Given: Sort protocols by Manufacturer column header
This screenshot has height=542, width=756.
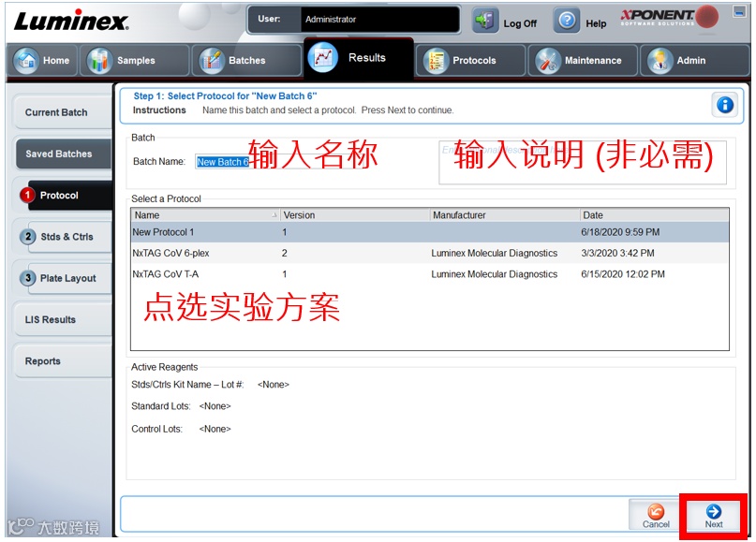Looking at the screenshot, I should [x=504, y=215].
